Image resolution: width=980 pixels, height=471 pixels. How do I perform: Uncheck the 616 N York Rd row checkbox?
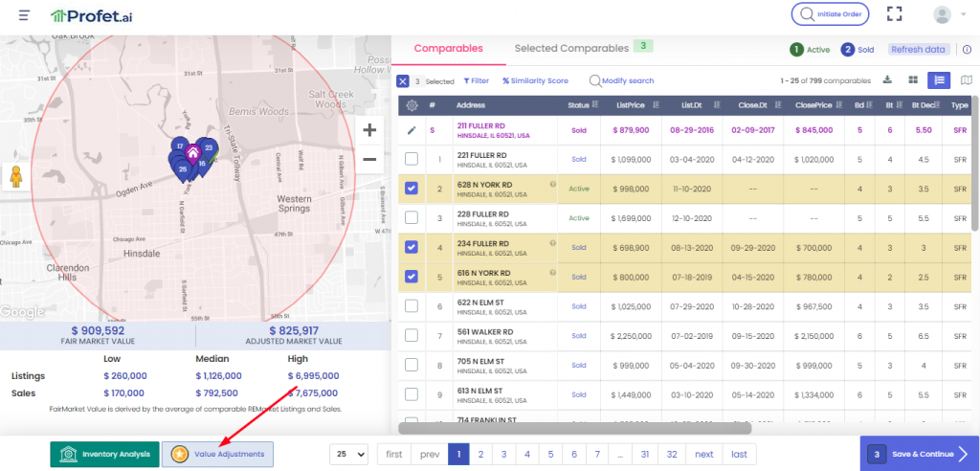tap(412, 277)
